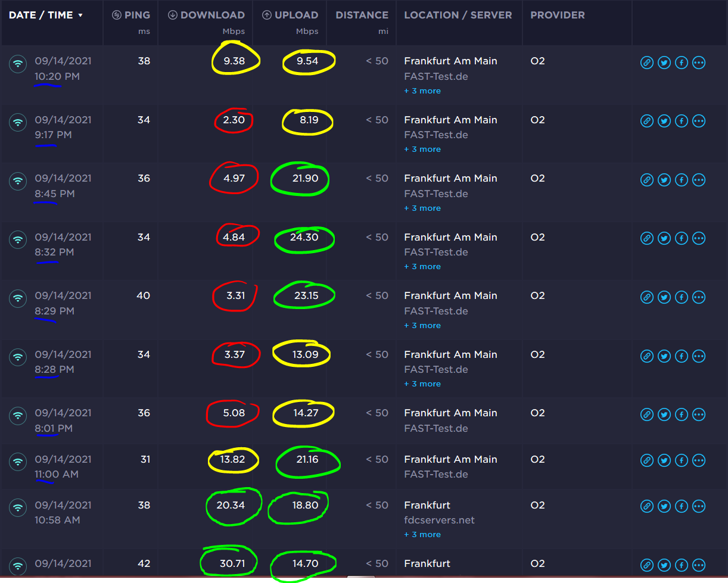Click the 20.34 download value
728x583 pixels.
[231, 506]
